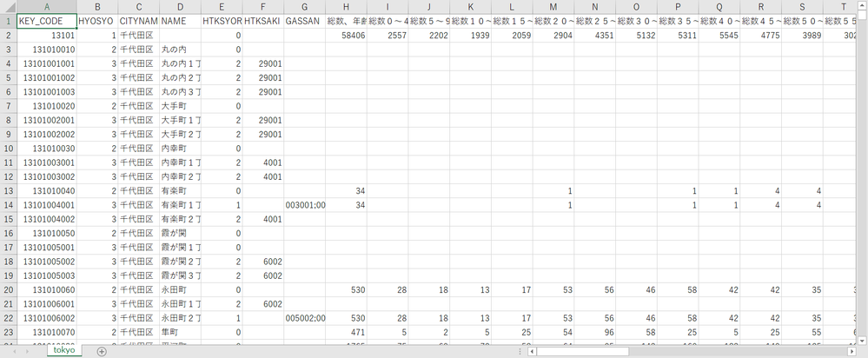Click the tab bar split handle dots

coord(520,351)
